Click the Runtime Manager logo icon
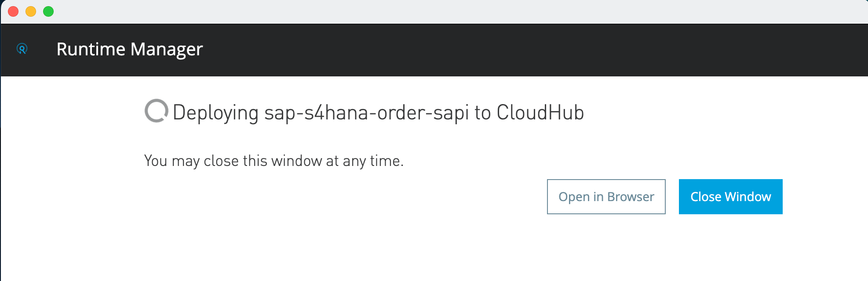868x281 pixels. tap(22, 49)
